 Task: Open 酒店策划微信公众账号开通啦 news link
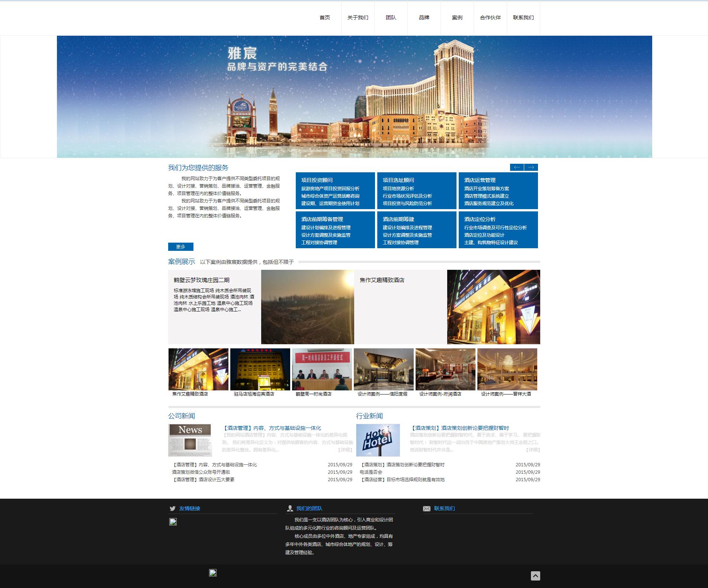point(201,472)
